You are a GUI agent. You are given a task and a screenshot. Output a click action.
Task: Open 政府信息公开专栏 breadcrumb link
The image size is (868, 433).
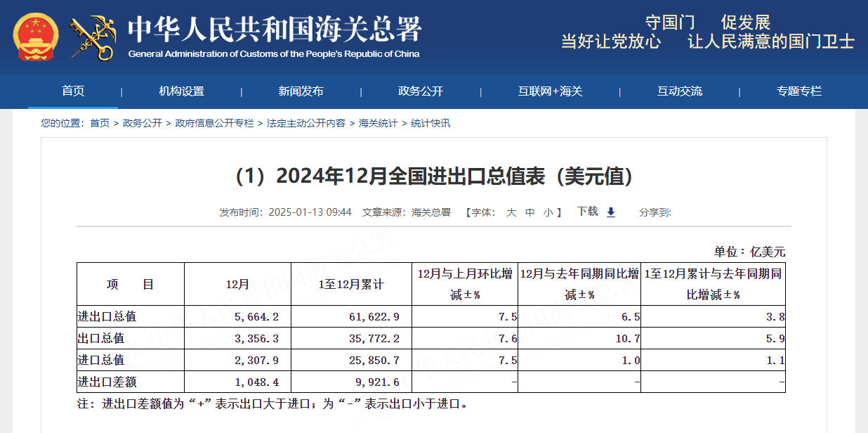tap(214, 124)
